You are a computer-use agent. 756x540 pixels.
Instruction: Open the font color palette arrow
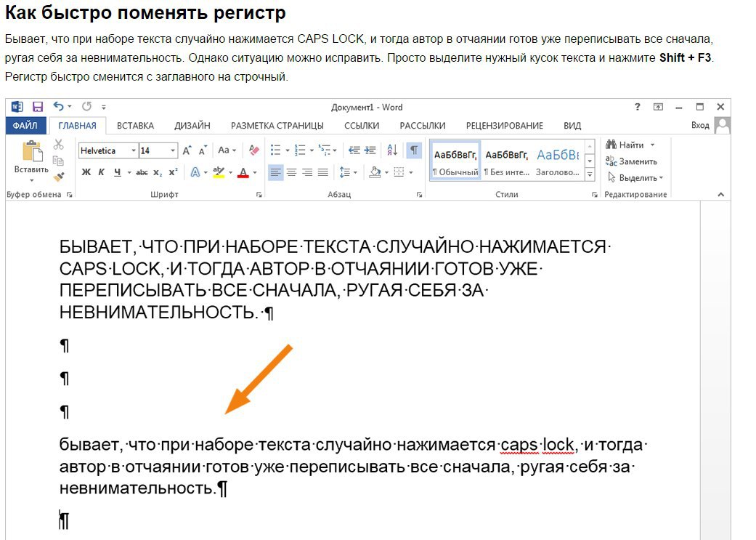[x=255, y=172]
